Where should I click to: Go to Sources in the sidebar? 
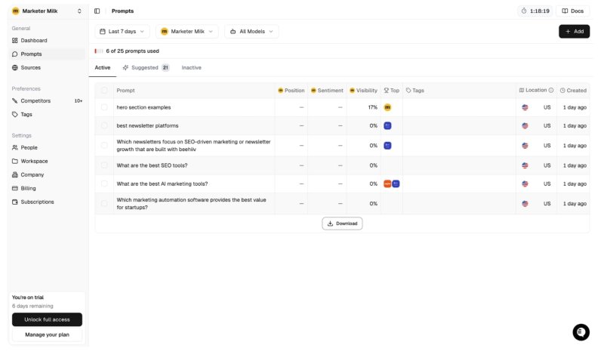pos(30,67)
